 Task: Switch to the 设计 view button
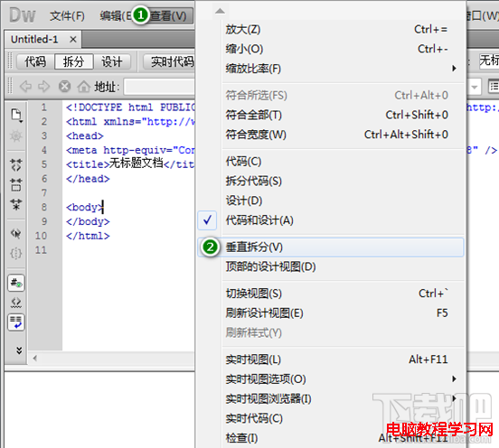point(112,61)
